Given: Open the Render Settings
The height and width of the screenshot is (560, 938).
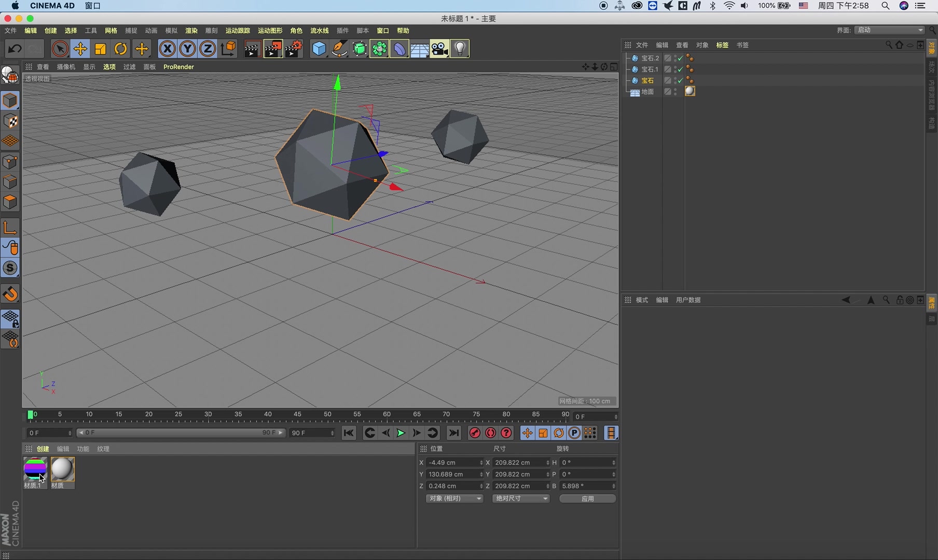Looking at the screenshot, I should click(x=294, y=48).
